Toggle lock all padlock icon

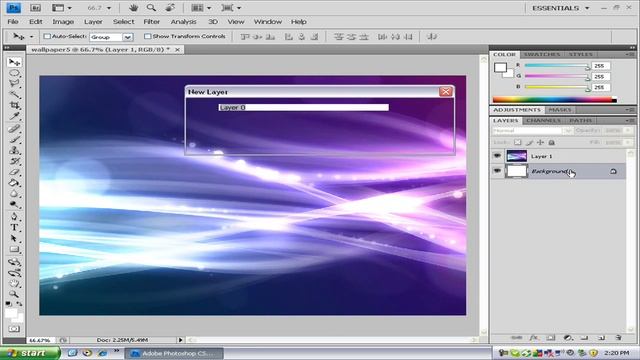point(551,142)
